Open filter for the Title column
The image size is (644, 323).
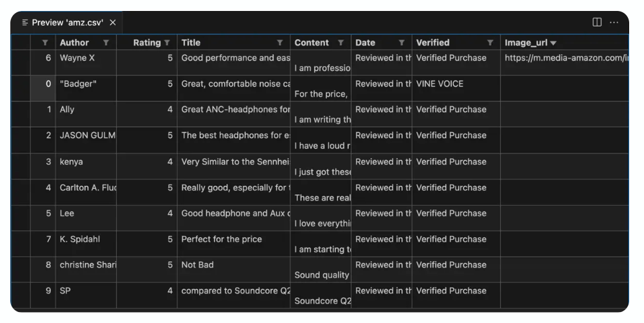pyautogui.click(x=280, y=43)
